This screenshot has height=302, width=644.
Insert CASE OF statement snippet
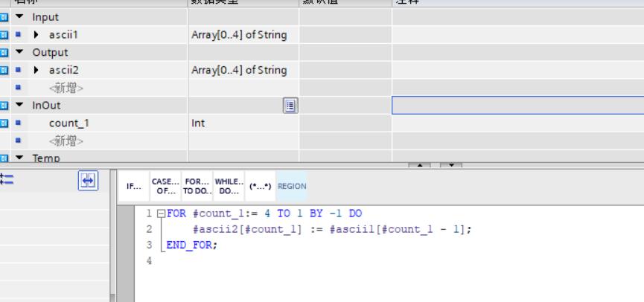(165, 187)
